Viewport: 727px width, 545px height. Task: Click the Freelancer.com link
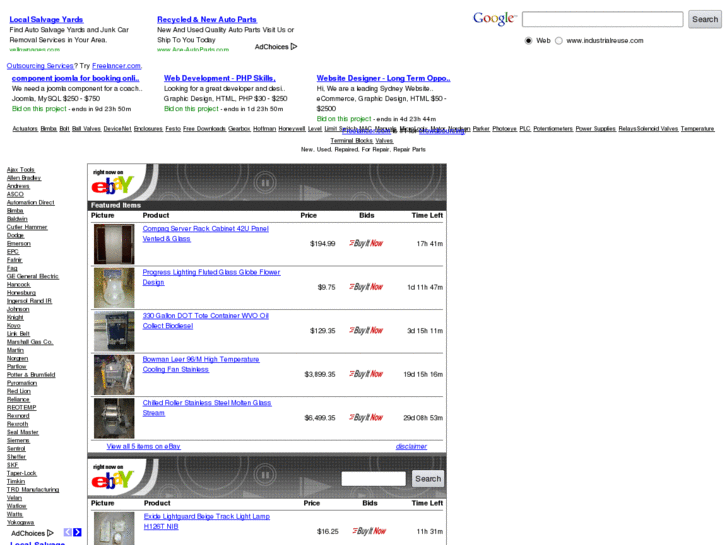point(116,66)
